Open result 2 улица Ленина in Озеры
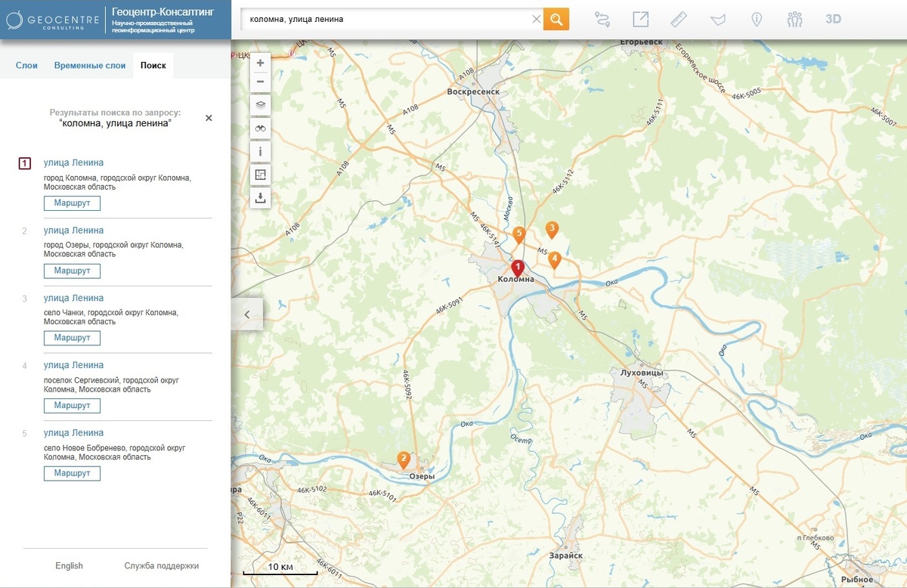This screenshot has width=907, height=588. point(73,231)
